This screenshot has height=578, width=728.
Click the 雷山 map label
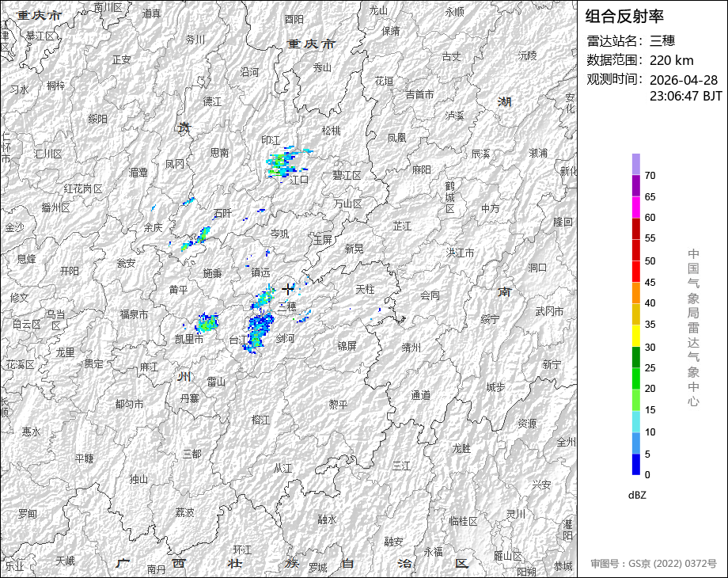tap(216, 382)
